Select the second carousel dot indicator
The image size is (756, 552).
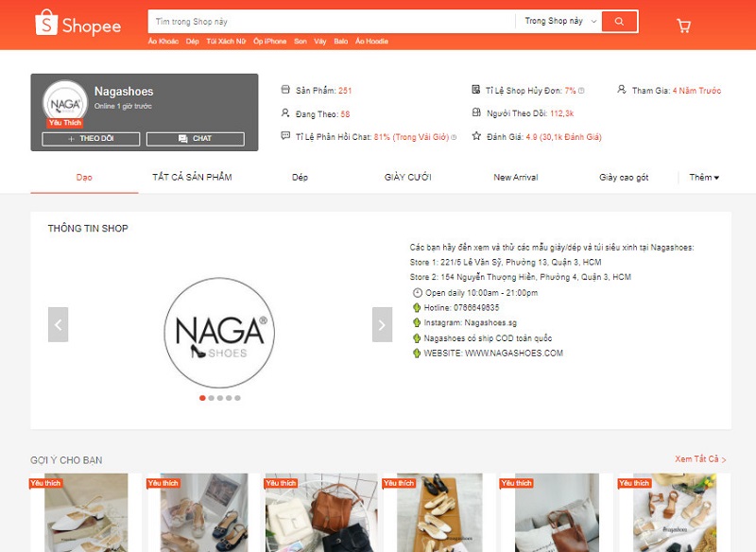(x=211, y=398)
